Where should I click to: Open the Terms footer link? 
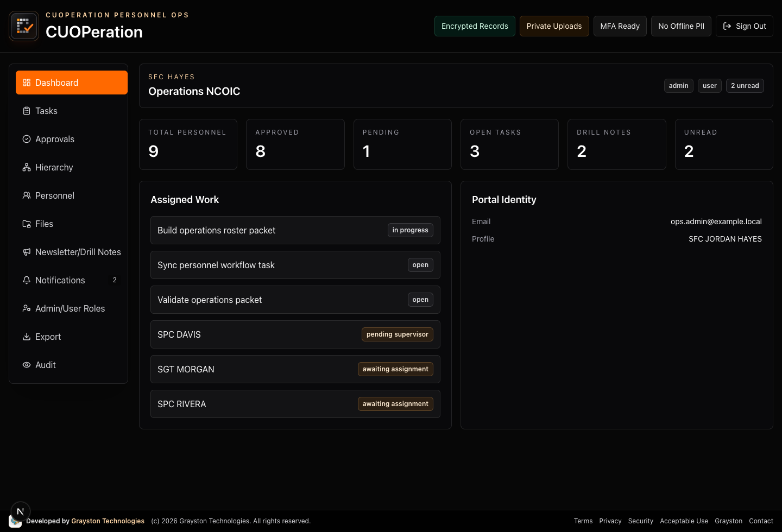coord(583,521)
